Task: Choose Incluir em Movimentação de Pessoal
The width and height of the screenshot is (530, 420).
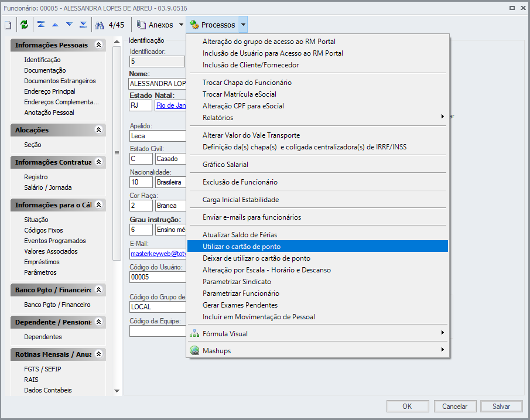Action: (317, 317)
